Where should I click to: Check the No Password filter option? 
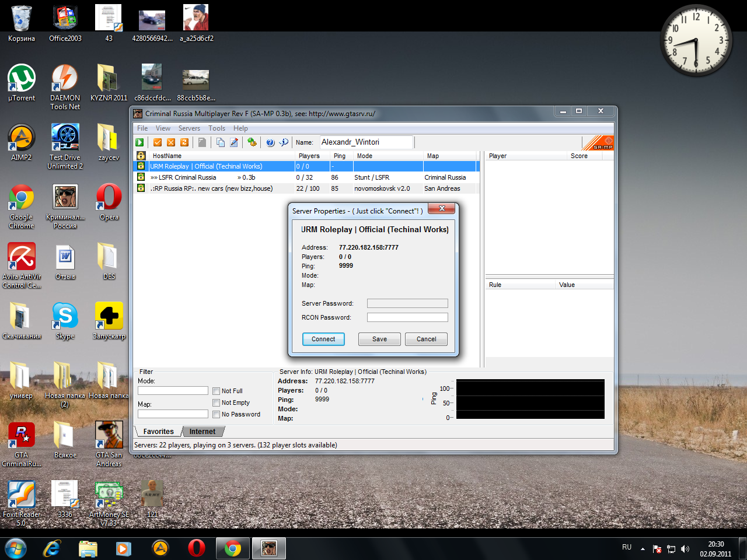(x=217, y=415)
